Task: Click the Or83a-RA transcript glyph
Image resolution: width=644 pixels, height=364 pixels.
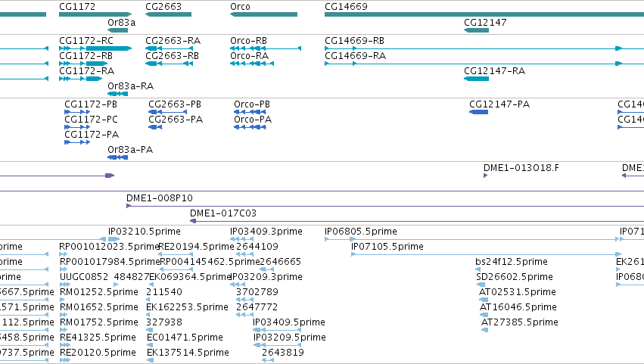Action: 118,94
